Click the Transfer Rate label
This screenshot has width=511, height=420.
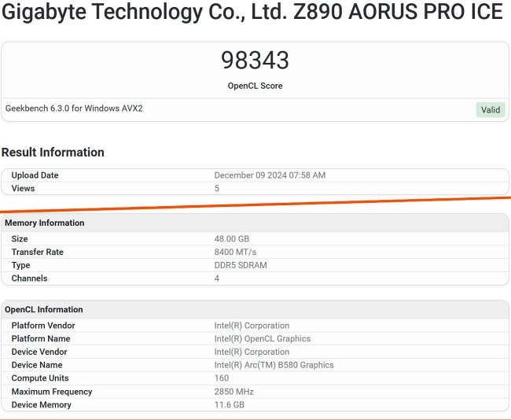[38, 252]
